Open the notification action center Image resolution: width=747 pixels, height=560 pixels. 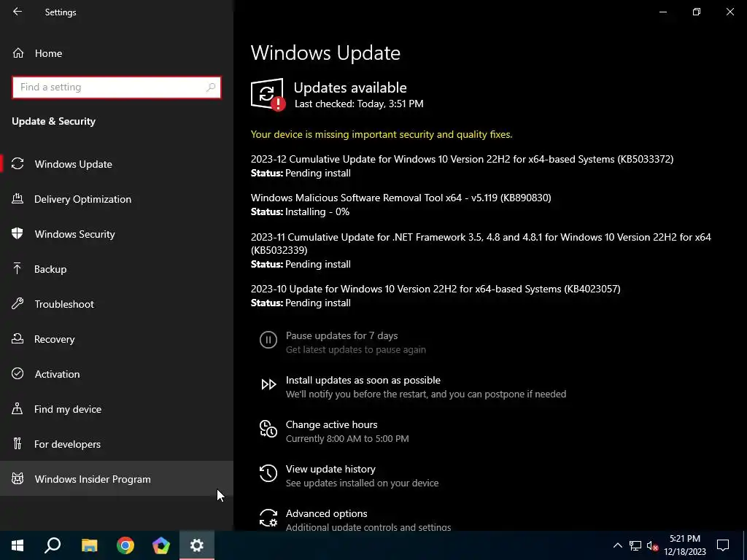[x=723, y=545]
